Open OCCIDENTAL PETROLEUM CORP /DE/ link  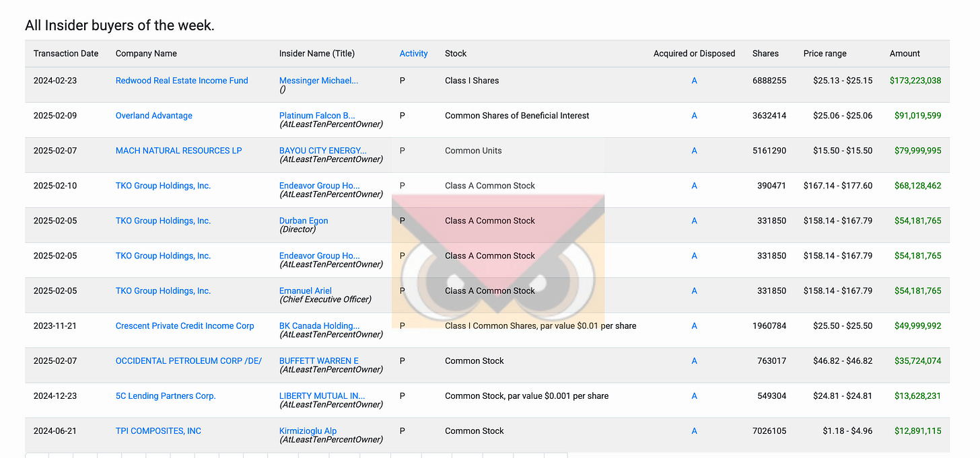(x=188, y=360)
